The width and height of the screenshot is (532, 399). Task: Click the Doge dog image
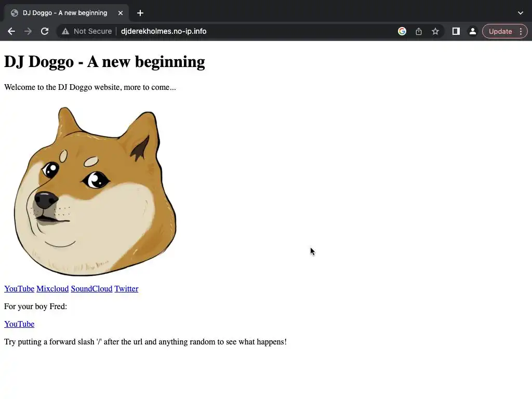click(95, 191)
